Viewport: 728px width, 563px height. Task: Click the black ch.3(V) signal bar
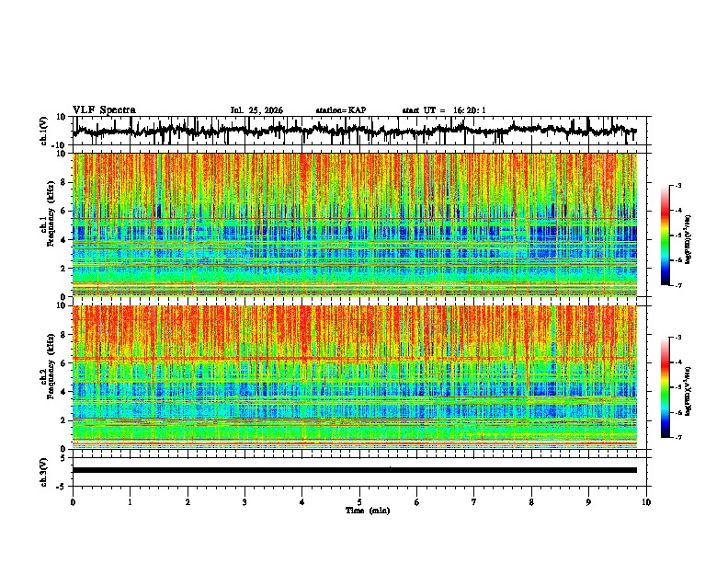(x=354, y=470)
